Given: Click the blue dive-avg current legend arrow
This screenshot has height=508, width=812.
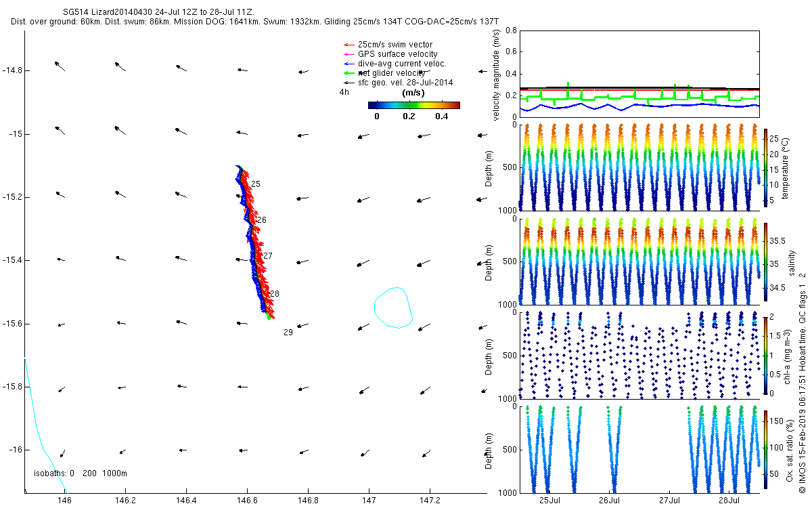Looking at the screenshot, I should [x=348, y=64].
